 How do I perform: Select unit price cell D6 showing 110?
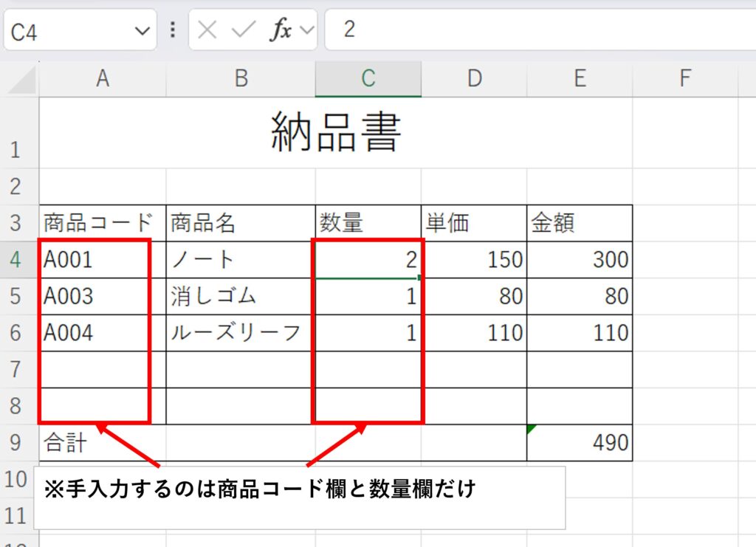475,333
